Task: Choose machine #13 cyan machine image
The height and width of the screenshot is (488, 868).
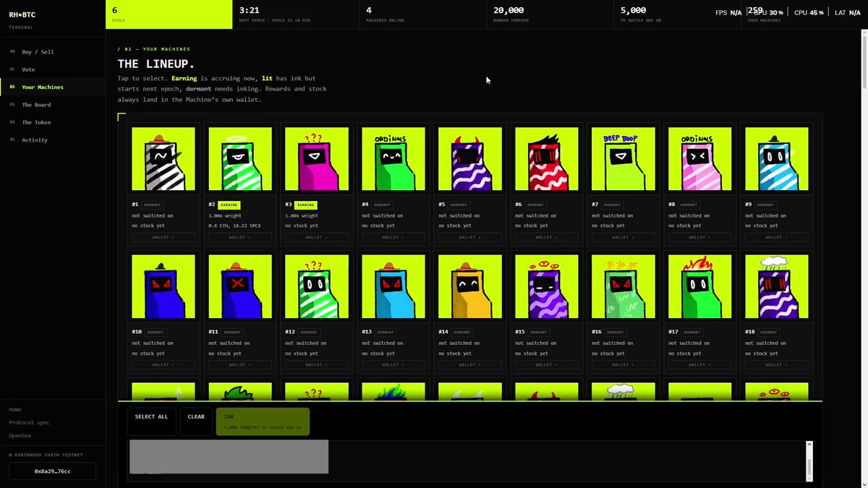Action: (x=393, y=286)
